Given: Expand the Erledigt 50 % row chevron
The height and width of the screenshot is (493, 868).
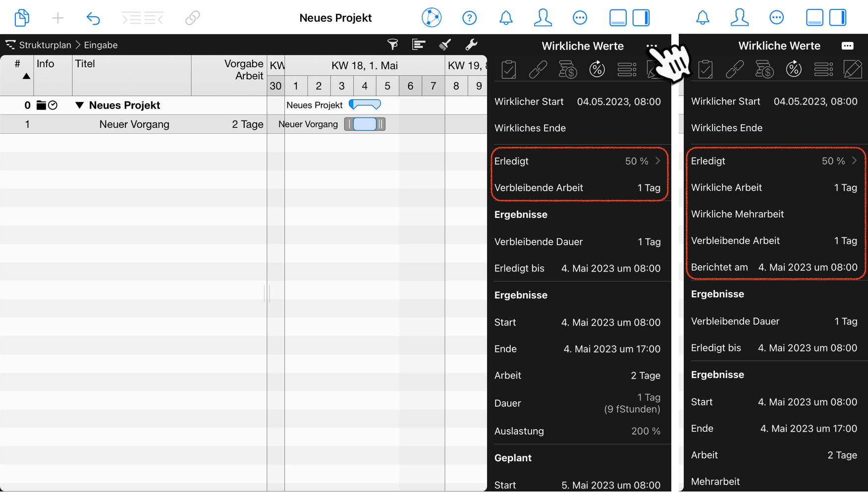Looking at the screenshot, I should [x=658, y=161].
